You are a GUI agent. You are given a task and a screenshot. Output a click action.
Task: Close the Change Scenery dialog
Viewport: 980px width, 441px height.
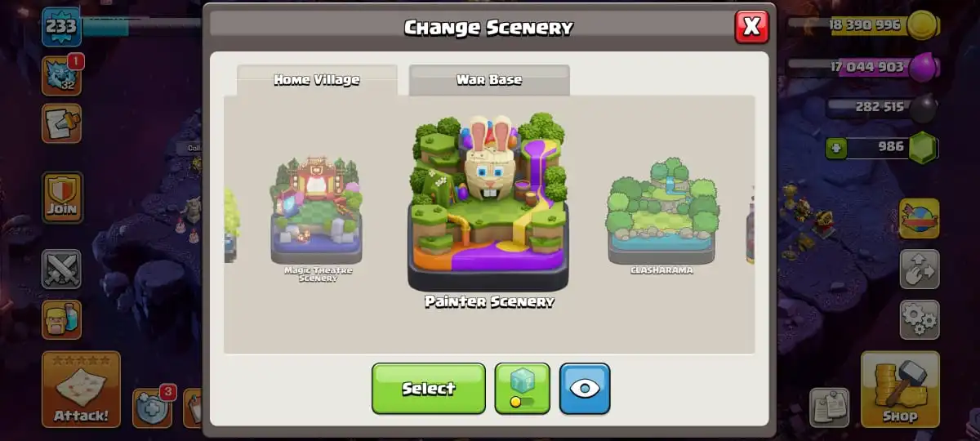(751, 27)
